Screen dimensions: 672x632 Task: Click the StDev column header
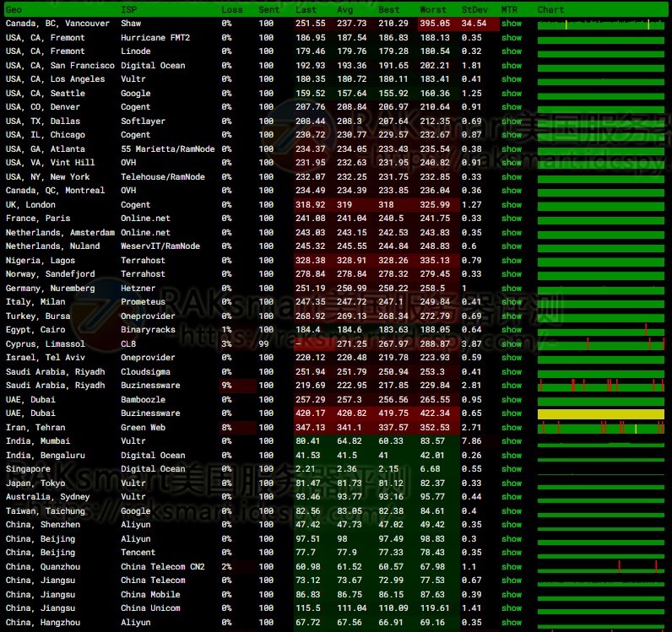(474, 9)
